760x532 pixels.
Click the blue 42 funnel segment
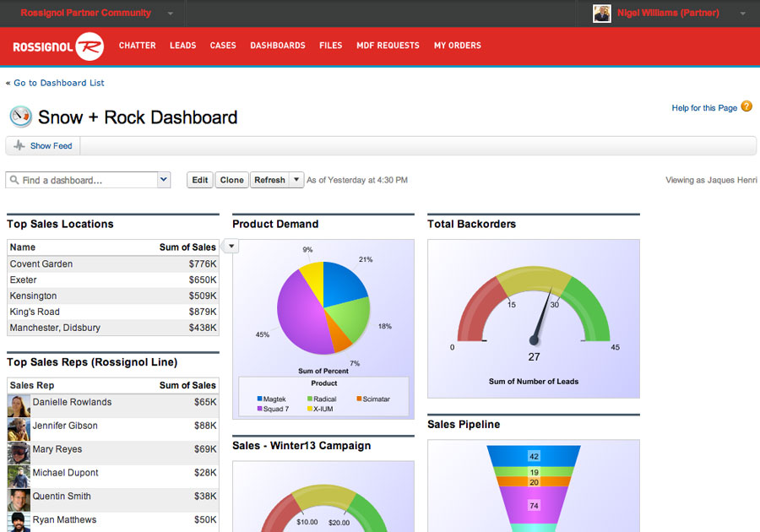[x=534, y=456]
